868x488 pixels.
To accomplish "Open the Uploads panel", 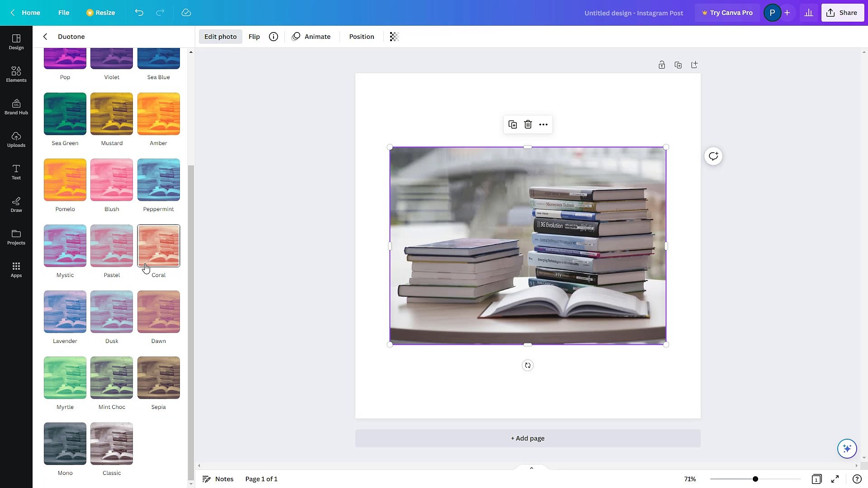I will click(x=16, y=139).
